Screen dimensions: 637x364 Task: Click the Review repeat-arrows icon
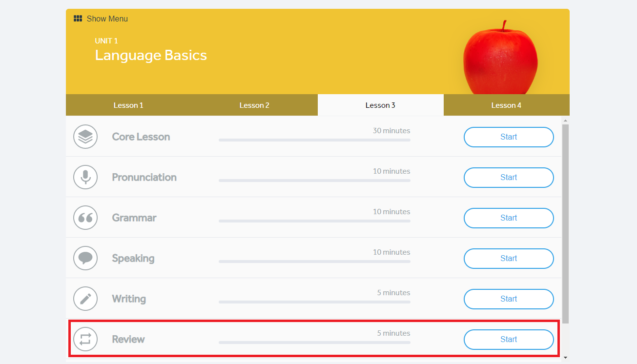coord(85,339)
